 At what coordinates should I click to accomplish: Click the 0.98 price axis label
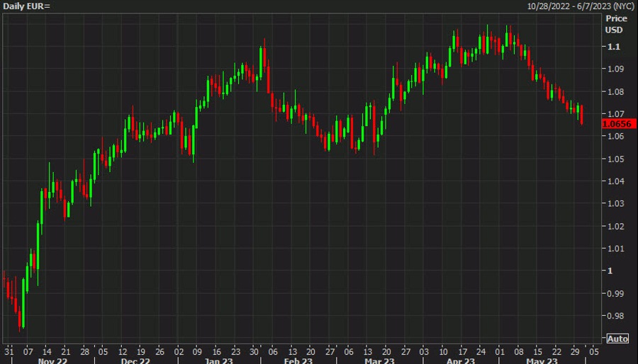pos(613,316)
